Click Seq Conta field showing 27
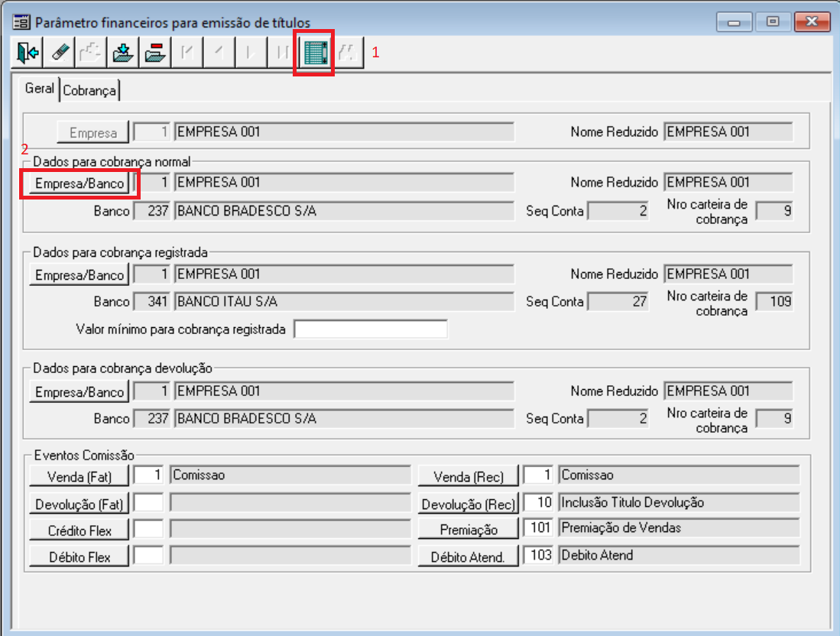This screenshot has width=840, height=636. coord(618,302)
